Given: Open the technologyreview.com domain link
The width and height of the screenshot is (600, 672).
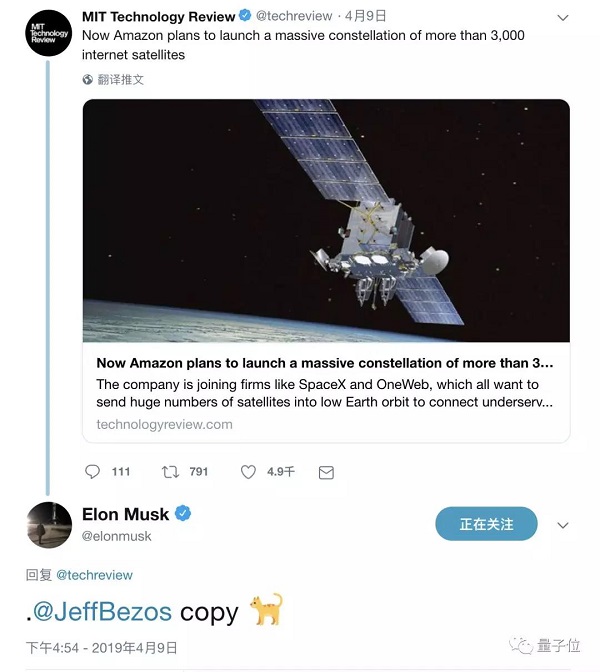Looking at the screenshot, I should [164, 424].
